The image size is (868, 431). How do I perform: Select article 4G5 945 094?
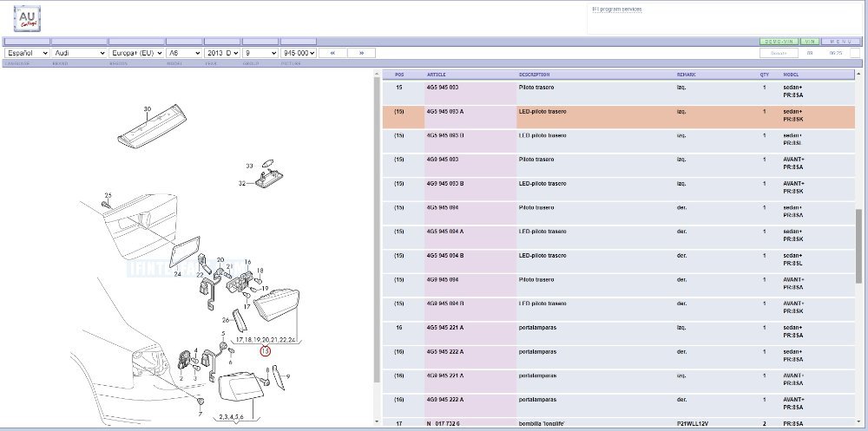[x=443, y=207]
